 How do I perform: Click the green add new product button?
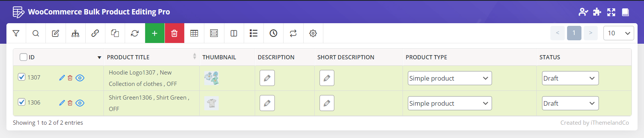coord(155,33)
